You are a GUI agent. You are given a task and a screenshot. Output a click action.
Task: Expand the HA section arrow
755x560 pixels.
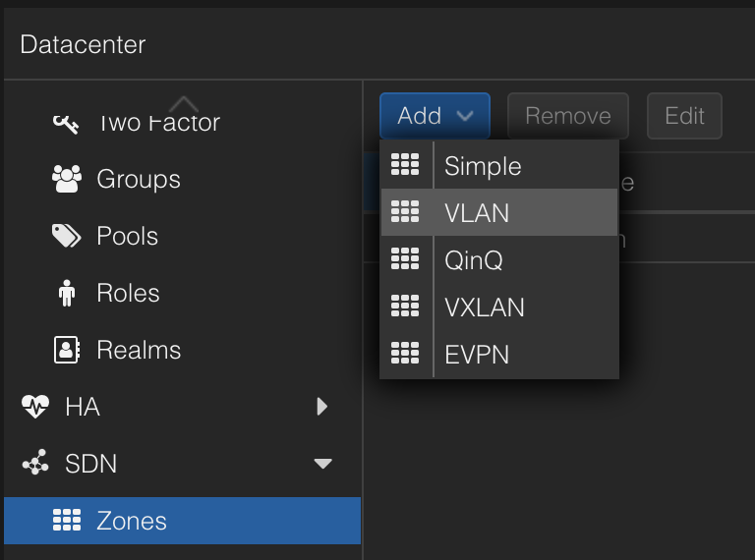pyautogui.click(x=322, y=407)
